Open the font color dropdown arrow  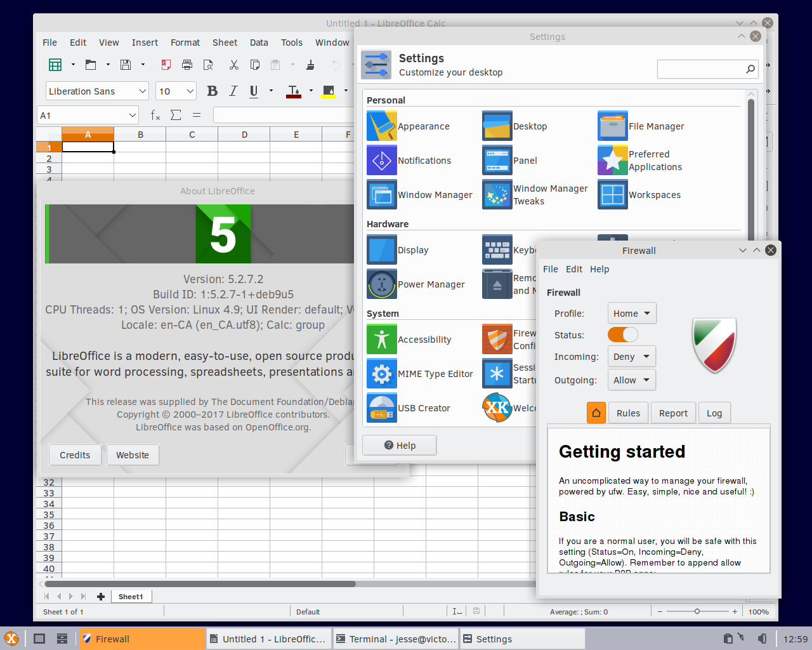[x=311, y=91]
